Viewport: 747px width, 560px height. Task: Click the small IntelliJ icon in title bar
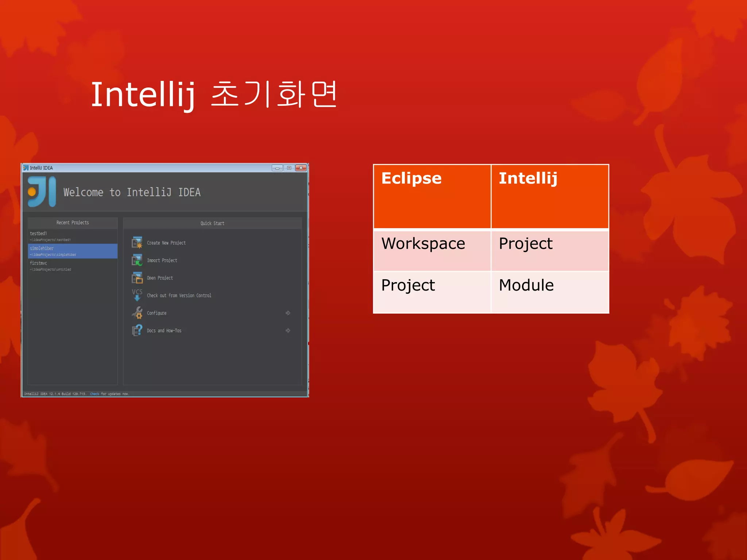pyautogui.click(x=26, y=168)
